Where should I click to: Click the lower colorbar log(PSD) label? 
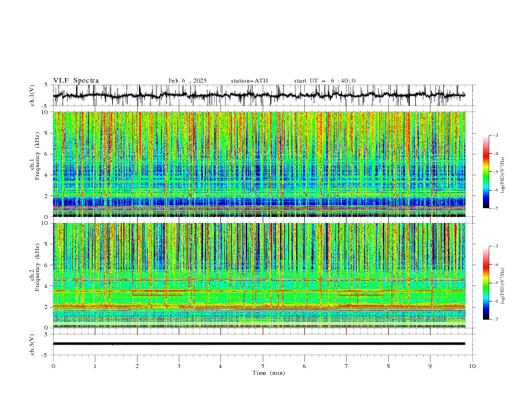(502, 286)
